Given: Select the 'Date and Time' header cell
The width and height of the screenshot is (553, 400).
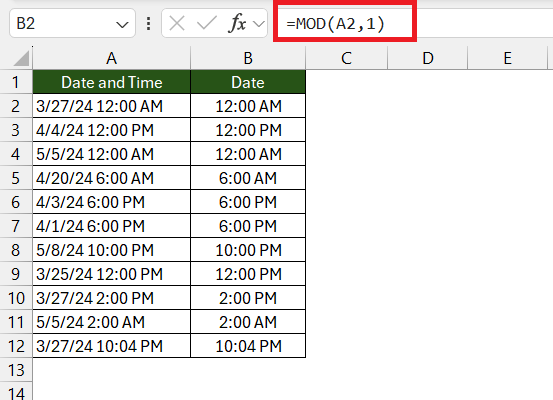Looking at the screenshot, I should pos(111,82).
